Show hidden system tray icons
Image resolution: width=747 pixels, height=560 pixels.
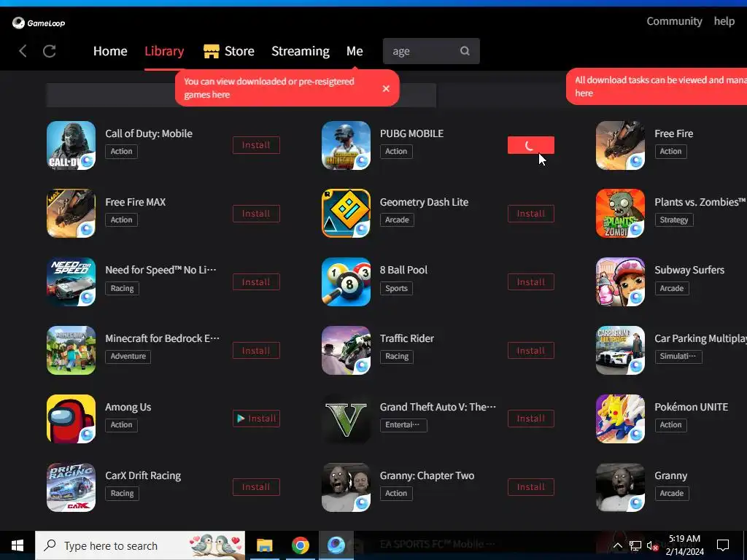[617, 545]
